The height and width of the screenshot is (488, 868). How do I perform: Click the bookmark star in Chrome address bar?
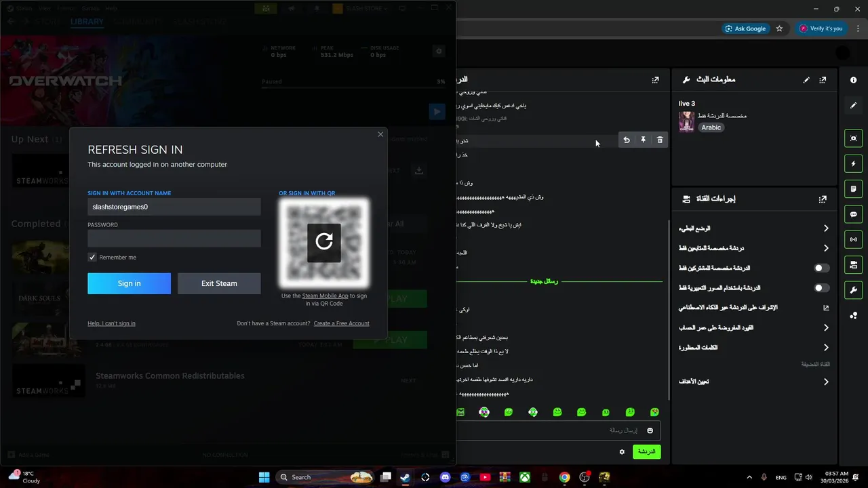tap(779, 28)
